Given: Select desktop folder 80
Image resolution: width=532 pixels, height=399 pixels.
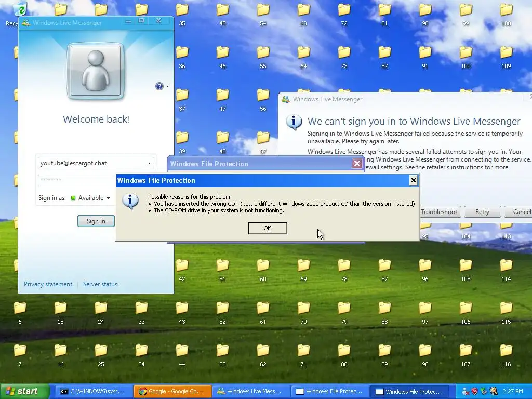Looking at the screenshot, I should (344, 355).
